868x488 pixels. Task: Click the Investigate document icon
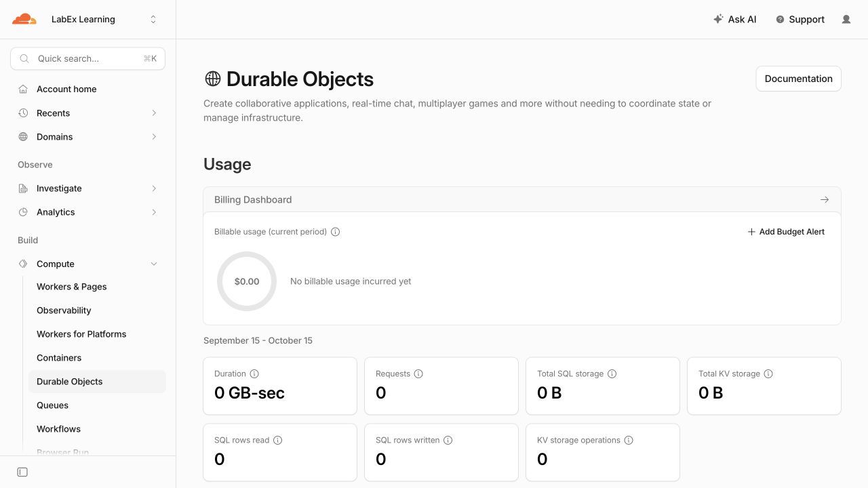coord(23,188)
